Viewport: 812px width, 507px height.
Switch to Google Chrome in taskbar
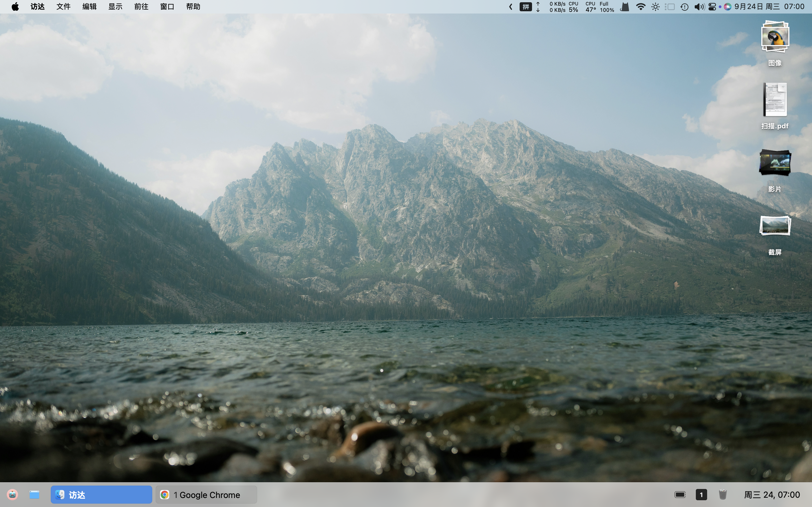(206, 495)
